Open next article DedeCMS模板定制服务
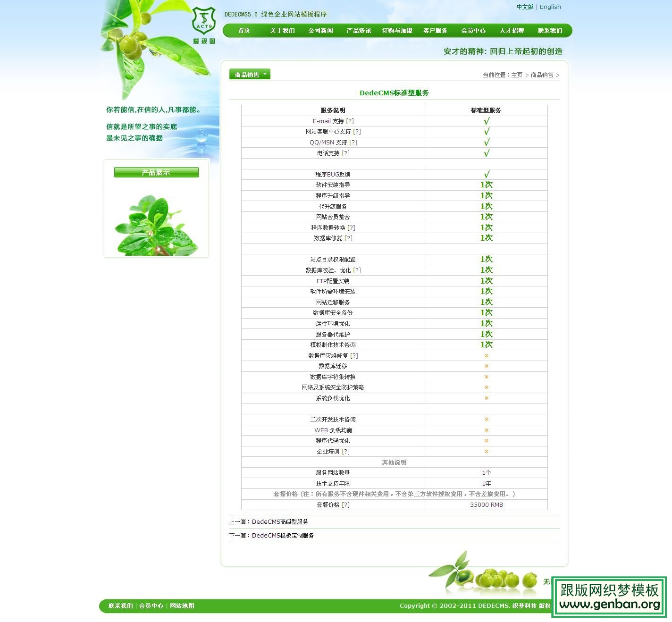 (x=284, y=536)
